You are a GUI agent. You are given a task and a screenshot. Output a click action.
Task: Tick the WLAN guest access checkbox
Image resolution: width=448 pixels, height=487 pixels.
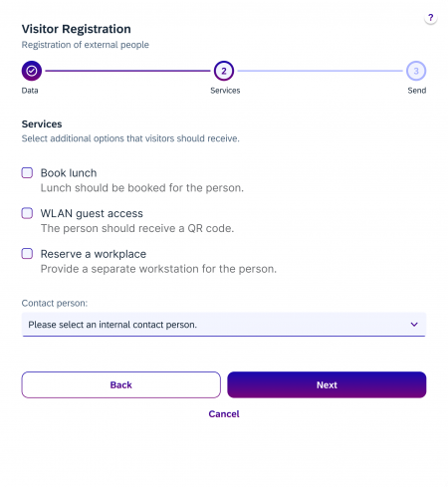pos(27,213)
